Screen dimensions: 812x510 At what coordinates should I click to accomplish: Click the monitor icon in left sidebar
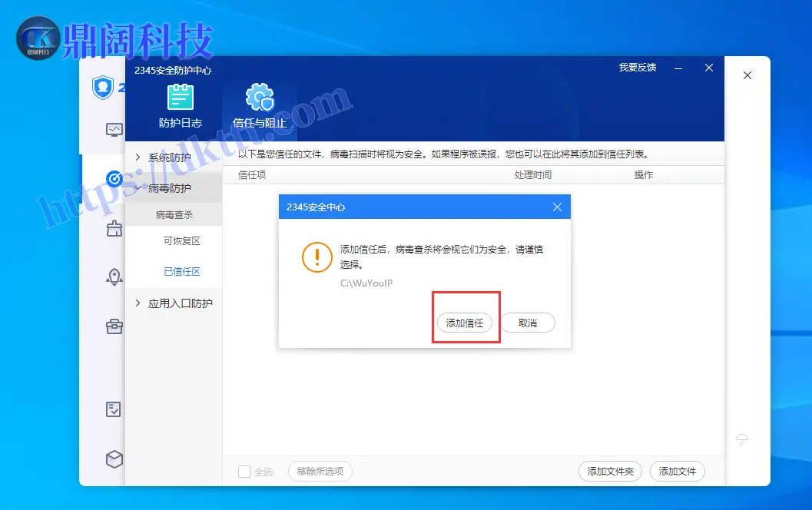[x=114, y=130]
